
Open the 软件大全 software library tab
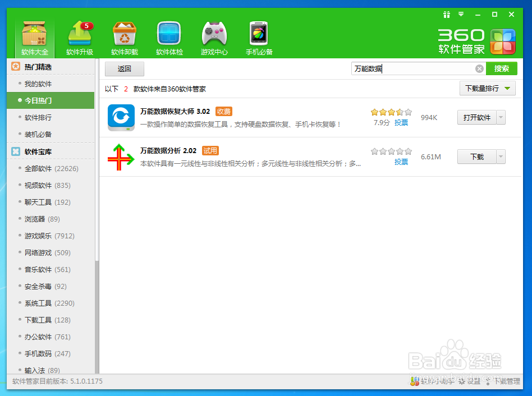click(x=34, y=38)
